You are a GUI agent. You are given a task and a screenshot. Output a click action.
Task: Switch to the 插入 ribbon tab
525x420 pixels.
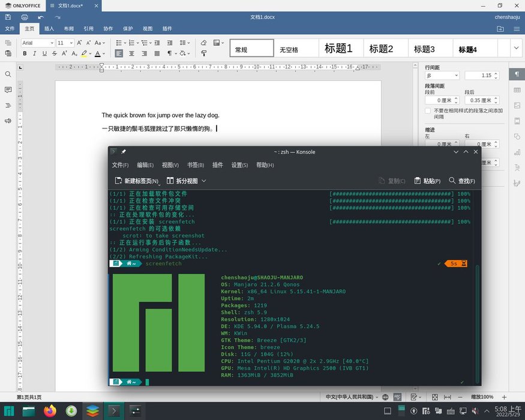pos(49,28)
